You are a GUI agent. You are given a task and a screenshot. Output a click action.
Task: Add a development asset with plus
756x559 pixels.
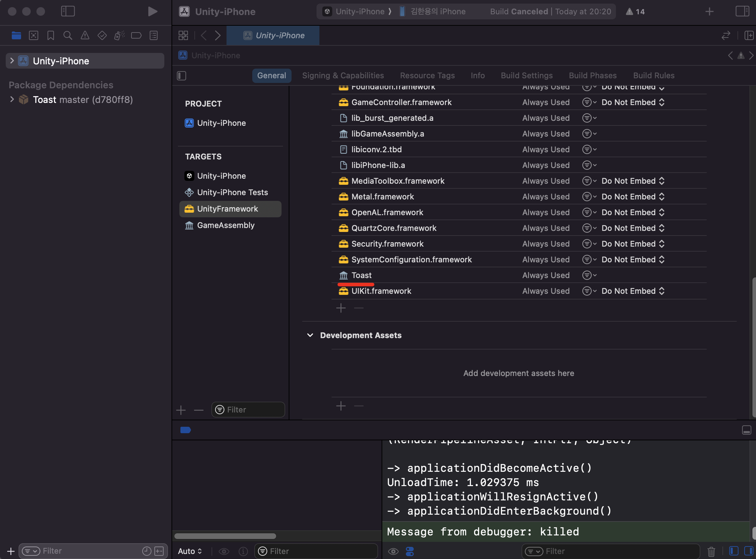(x=341, y=406)
